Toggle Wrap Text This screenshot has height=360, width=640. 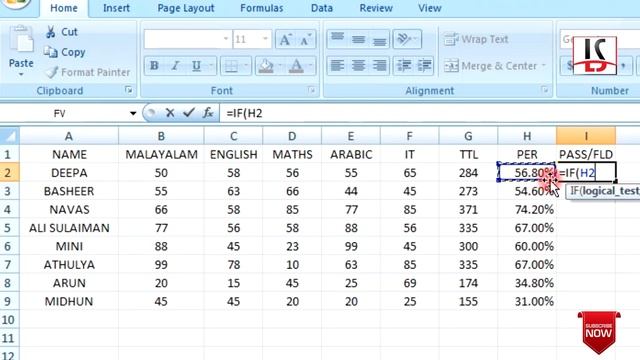click(x=476, y=39)
